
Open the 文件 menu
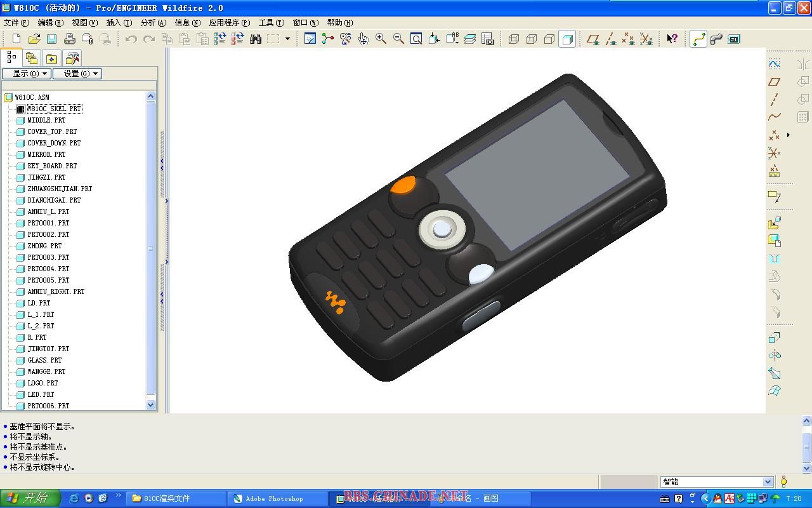[15, 23]
